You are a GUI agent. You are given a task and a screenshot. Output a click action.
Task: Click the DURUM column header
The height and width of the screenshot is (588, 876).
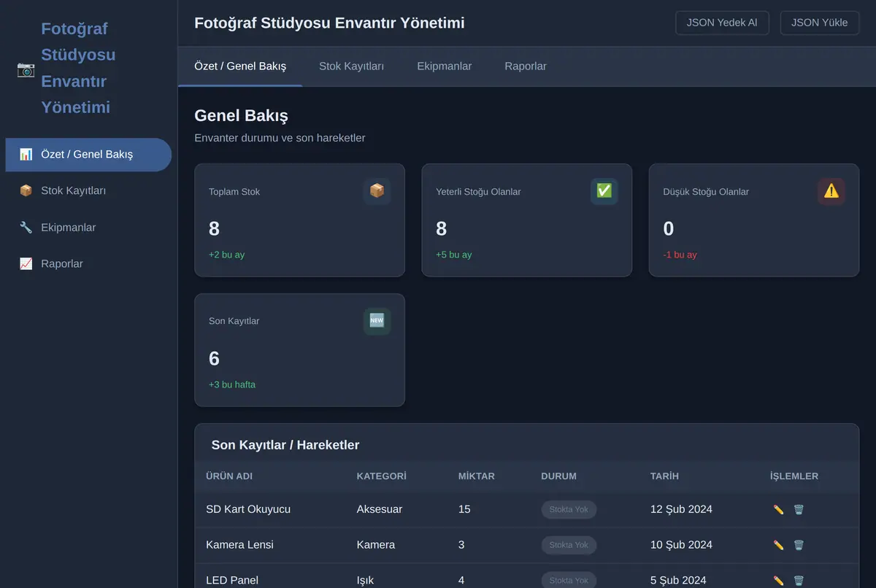click(x=558, y=476)
